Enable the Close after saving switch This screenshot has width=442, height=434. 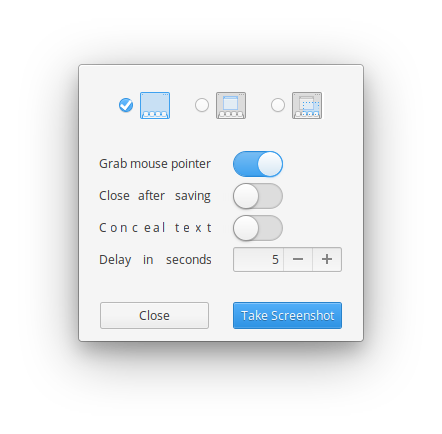258,196
